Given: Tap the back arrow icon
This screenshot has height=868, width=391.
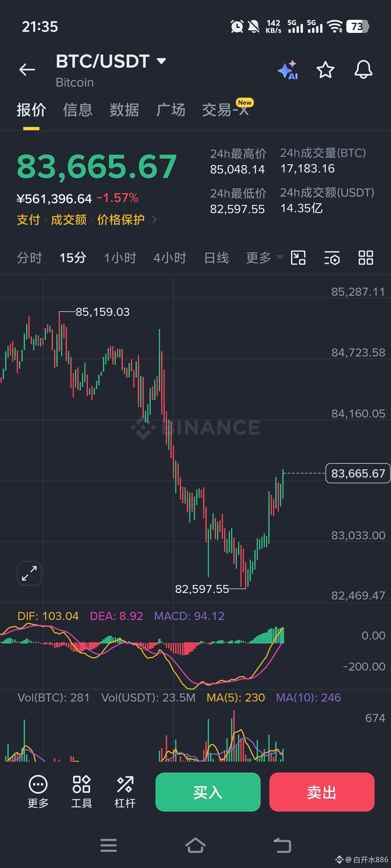Looking at the screenshot, I should coord(27,70).
